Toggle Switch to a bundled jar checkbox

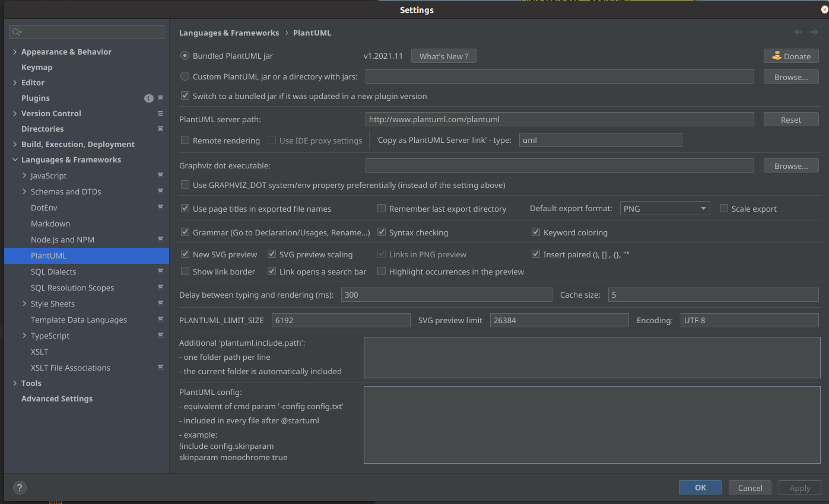tap(185, 95)
